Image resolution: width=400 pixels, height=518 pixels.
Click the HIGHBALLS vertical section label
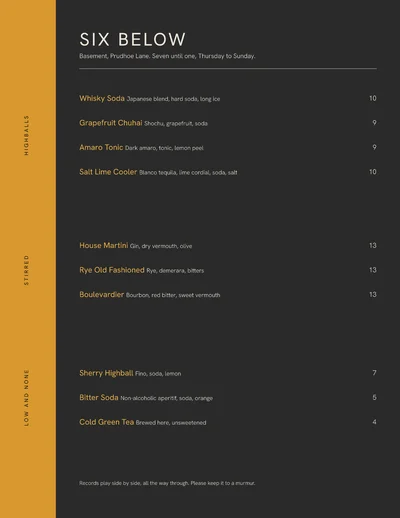26,135
